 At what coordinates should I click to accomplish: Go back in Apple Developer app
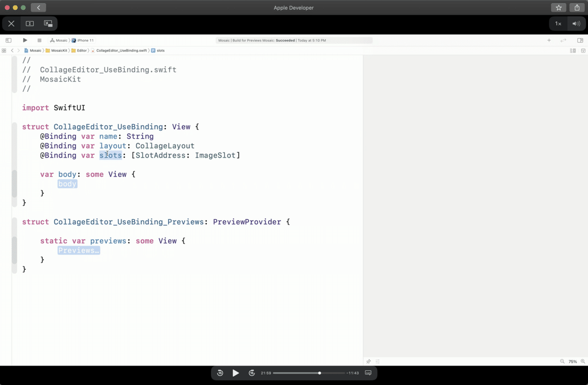pyautogui.click(x=38, y=8)
